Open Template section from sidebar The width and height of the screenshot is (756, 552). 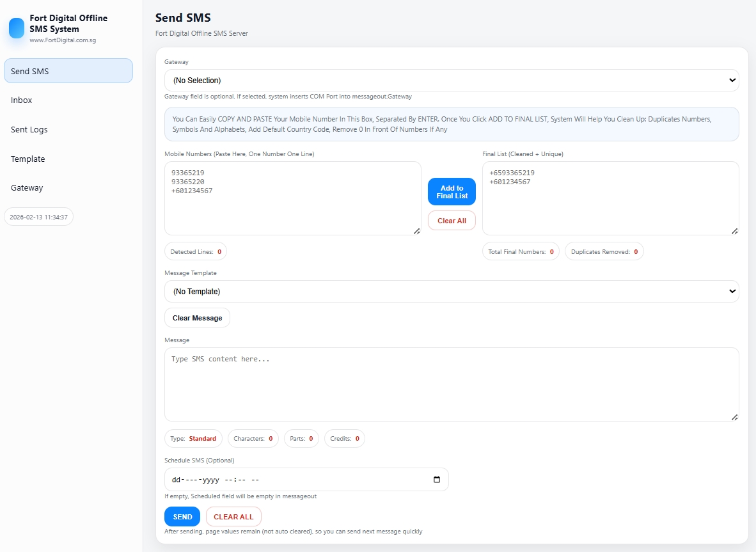click(28, 159)
